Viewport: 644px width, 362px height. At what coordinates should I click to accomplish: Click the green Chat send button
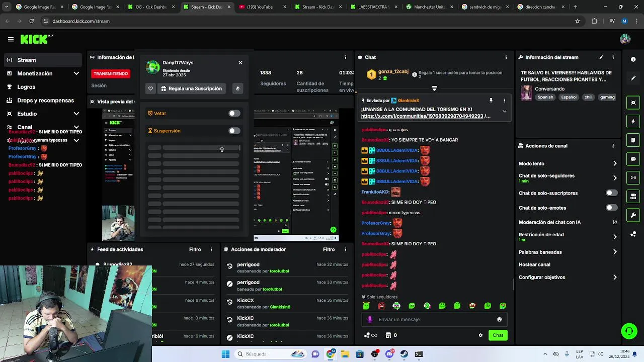tap(498, 335)
